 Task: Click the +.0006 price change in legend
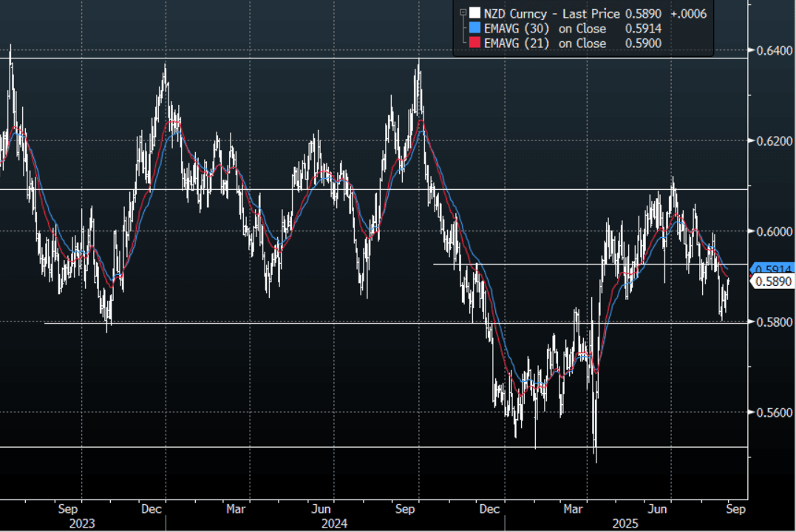(689, 13)
